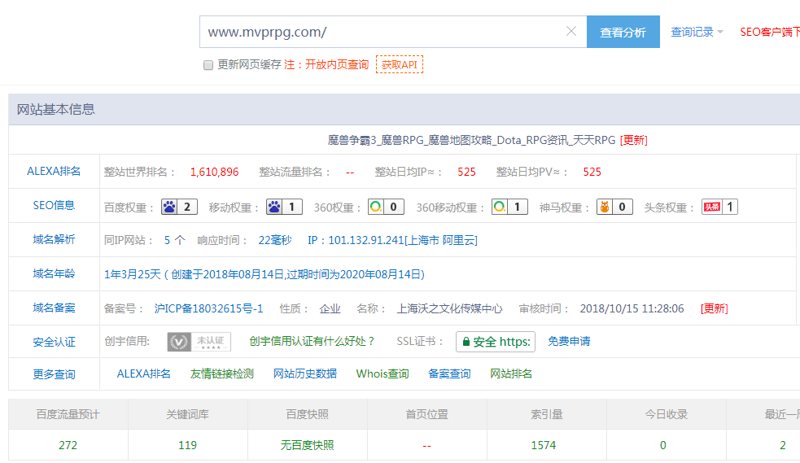This screenshot has height=463, width=800.
Task: Click the 更新 link in 域名备案 row
Action: pyautogui.click(x=714, y=308)
